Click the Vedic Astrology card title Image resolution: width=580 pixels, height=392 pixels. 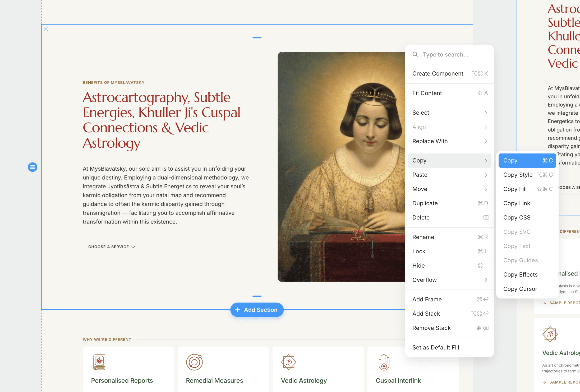tap(304, 381)
